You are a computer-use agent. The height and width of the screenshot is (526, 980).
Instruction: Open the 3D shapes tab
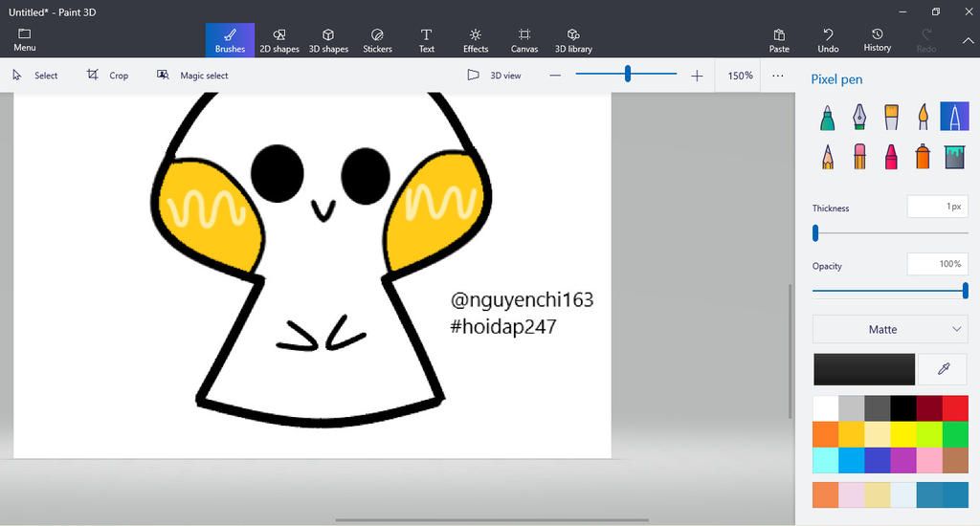click(x=328, y=40)
